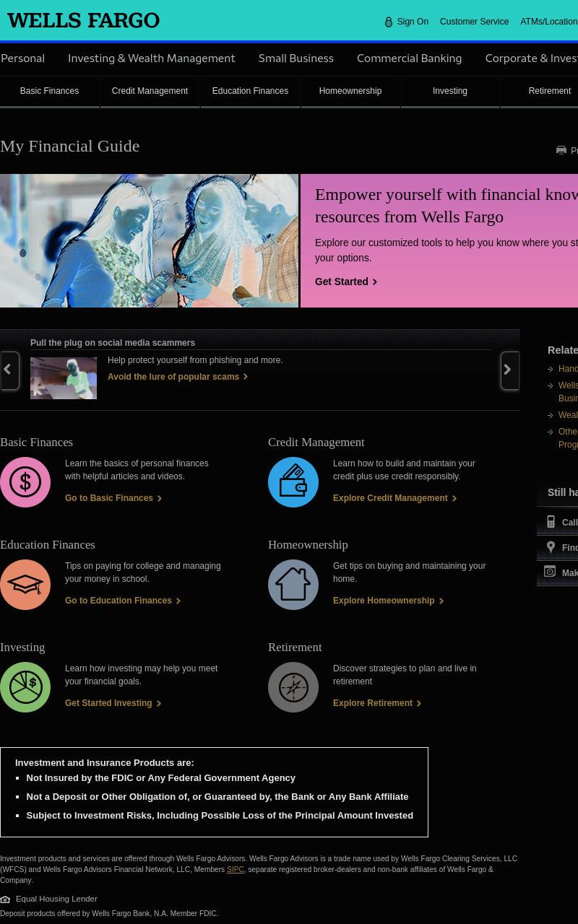Click the My Financial Guide heading
This screenshot has height=924, width=578.
[70, 146]
